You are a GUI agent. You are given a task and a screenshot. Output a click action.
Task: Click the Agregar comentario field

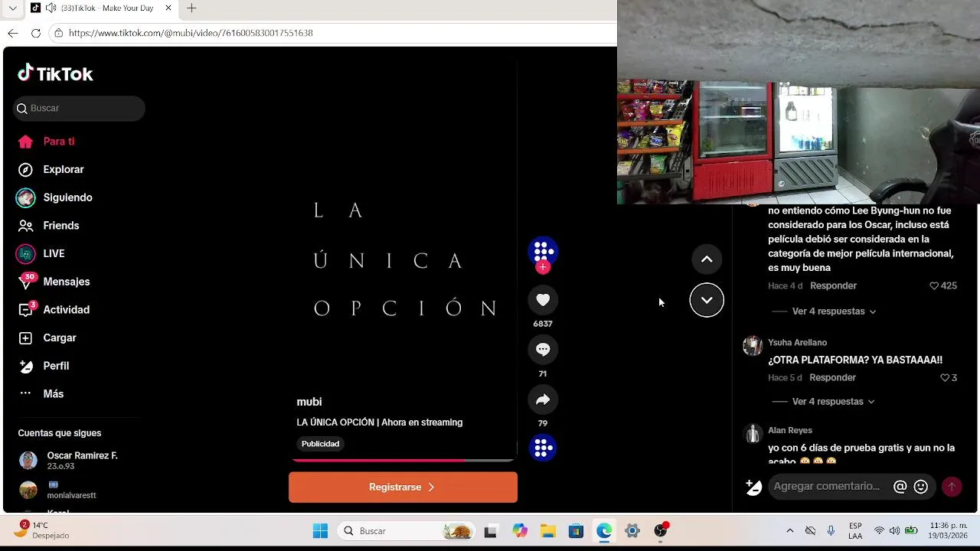pyautogui.click(x=827, y=487)
